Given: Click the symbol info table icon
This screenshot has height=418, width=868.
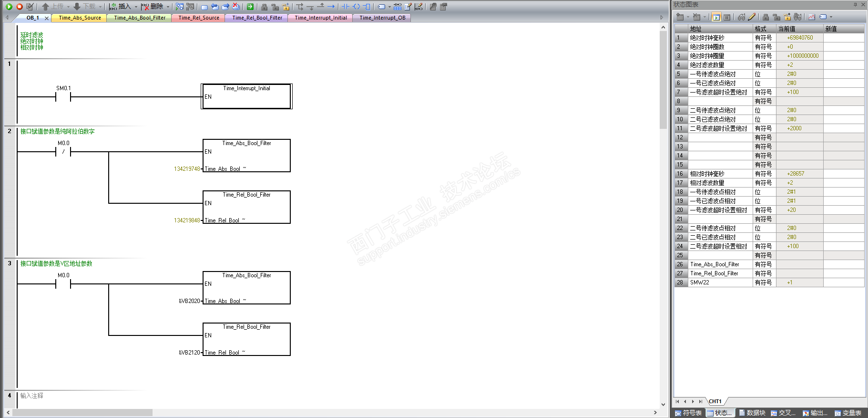Looking at the screenshot, I should coord(398,7).
